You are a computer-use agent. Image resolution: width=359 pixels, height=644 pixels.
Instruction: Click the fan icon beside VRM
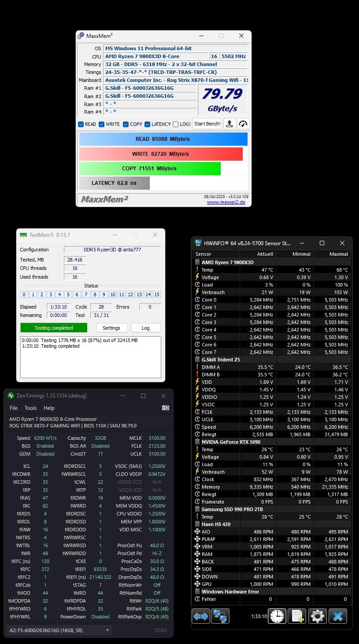tap(197, 547)
